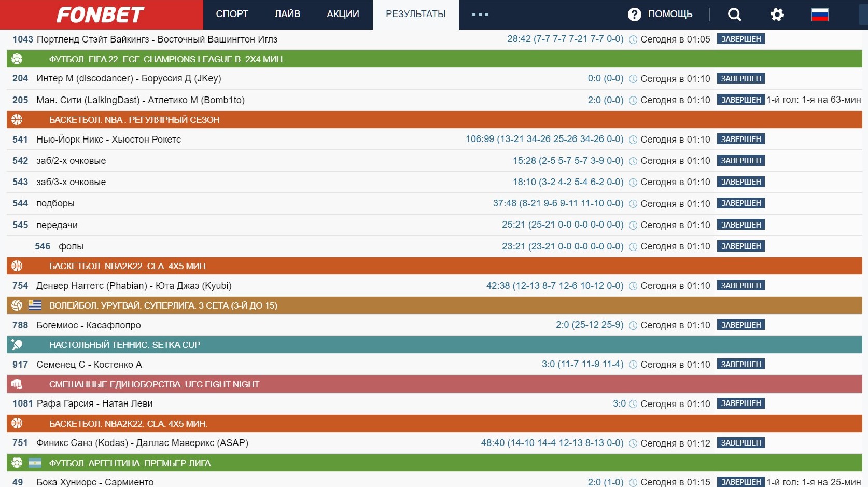
Task: Click "Сегодня в 01:12" in Финикс Санз row
Action: [675, 443]
